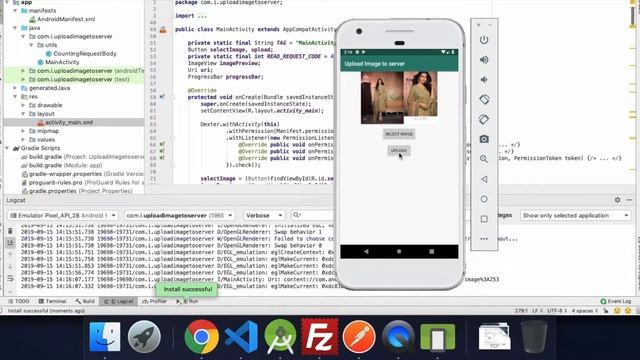
Task: Open QuickTime Player from the dock
Action: tap(398, 337)
